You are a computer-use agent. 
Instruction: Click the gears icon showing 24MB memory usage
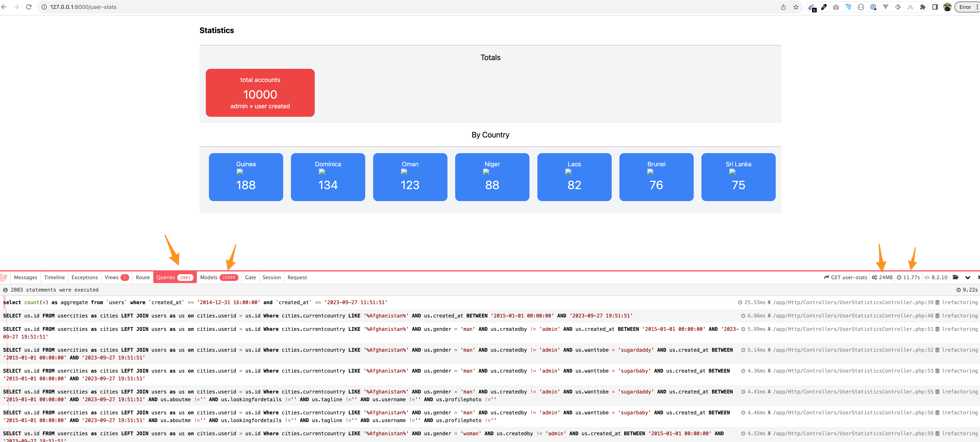pyautogui.click(x=875, y=277)
